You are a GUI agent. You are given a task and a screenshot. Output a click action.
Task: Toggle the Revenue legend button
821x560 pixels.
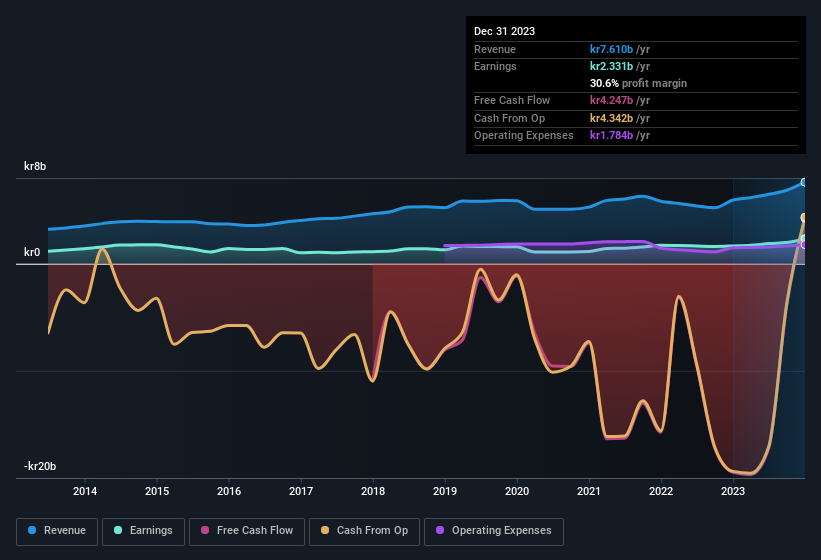click(x=57, y=531)
